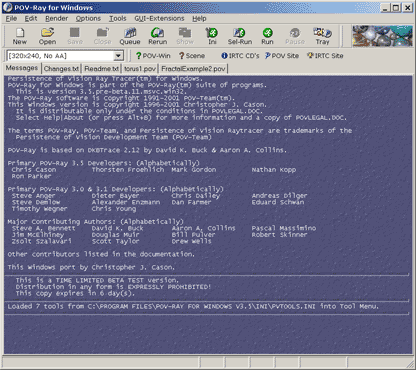
Task: Switch to the torus1.pov tab
Action: [140, 69]
